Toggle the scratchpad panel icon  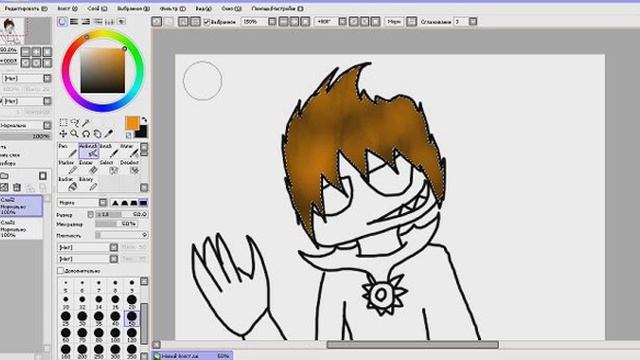[121, 22]
